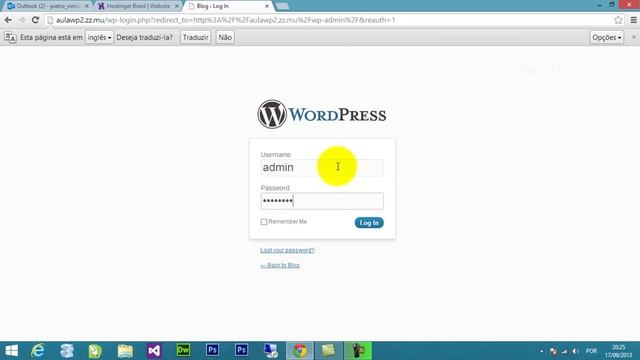Open Visual Studio from the taskbar
The width and height of the screenshot is (640, 360).
154,351
